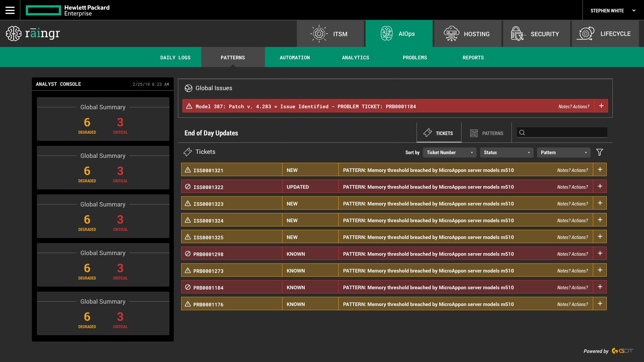The height and width of the screenshot is (362, 644).
Task: Click warning icon on ISS0001323 ticket
Action: point(188,203)
